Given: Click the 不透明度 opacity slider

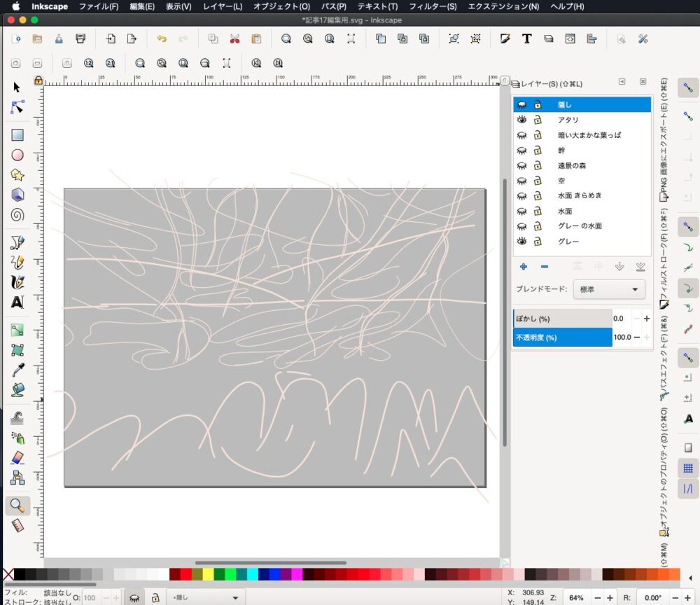Looking at the screenshot, I should pos(562,338).
